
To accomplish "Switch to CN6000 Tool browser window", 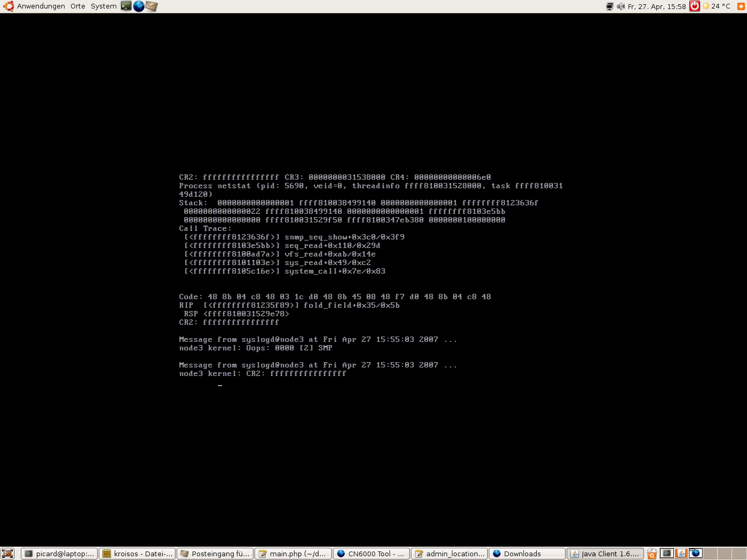I will tap(371, 554).
